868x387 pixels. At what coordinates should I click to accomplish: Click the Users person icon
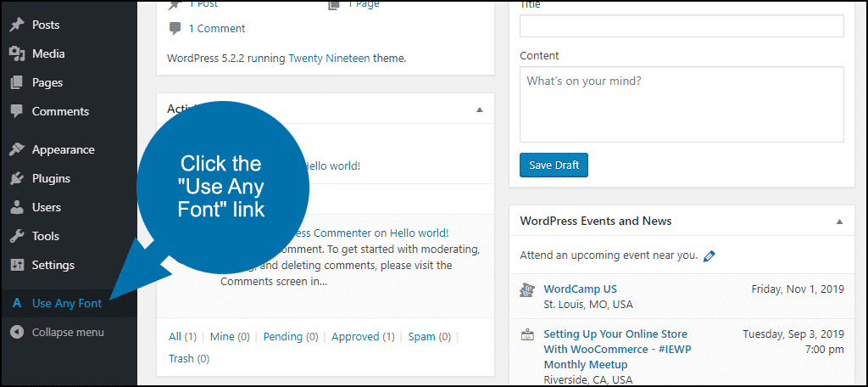[16, 207]
